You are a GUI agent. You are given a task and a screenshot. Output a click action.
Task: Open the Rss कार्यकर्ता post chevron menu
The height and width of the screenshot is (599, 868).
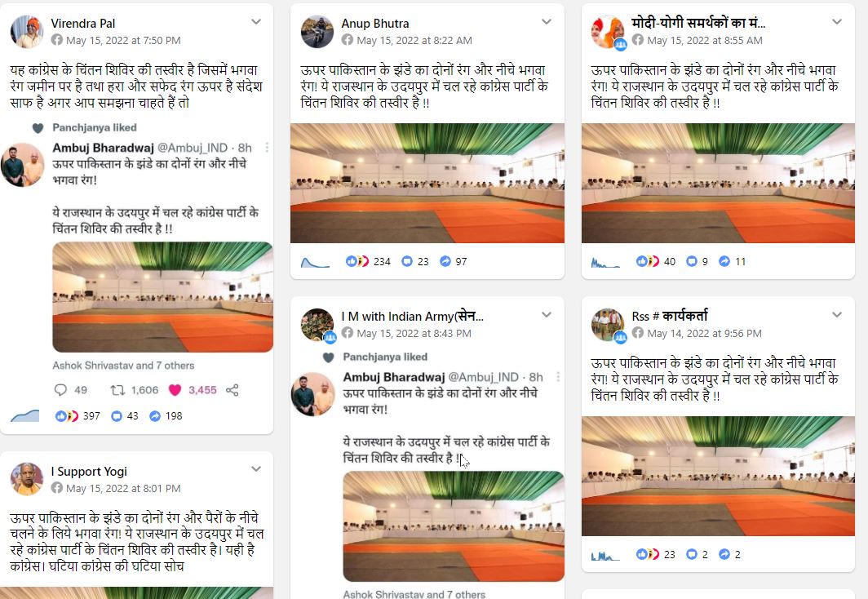(837, 314)
